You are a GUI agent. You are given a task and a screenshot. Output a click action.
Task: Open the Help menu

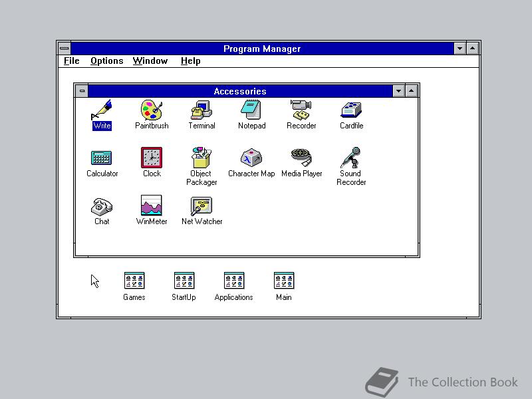pyautogui.click(x=190, y=61)
